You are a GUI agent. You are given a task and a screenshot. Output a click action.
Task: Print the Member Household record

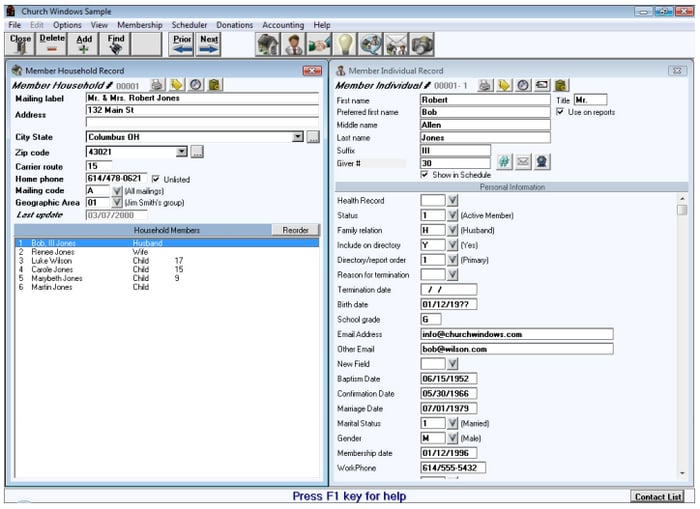point(157,85)
